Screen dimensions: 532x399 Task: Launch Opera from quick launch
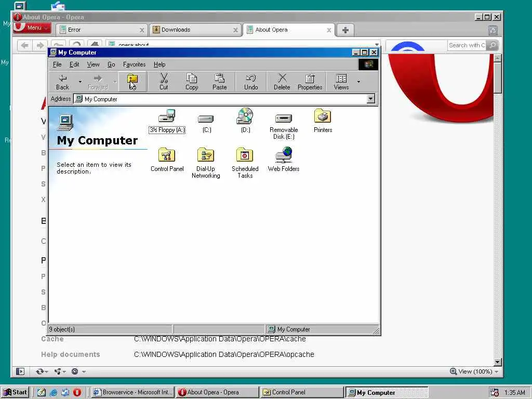coord(77,392)
